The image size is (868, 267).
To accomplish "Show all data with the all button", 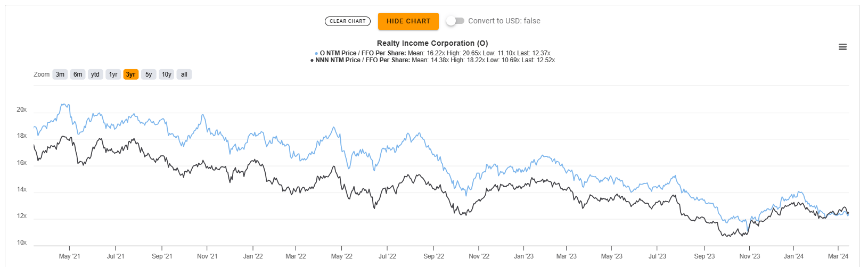I will (x=184, y=74).
